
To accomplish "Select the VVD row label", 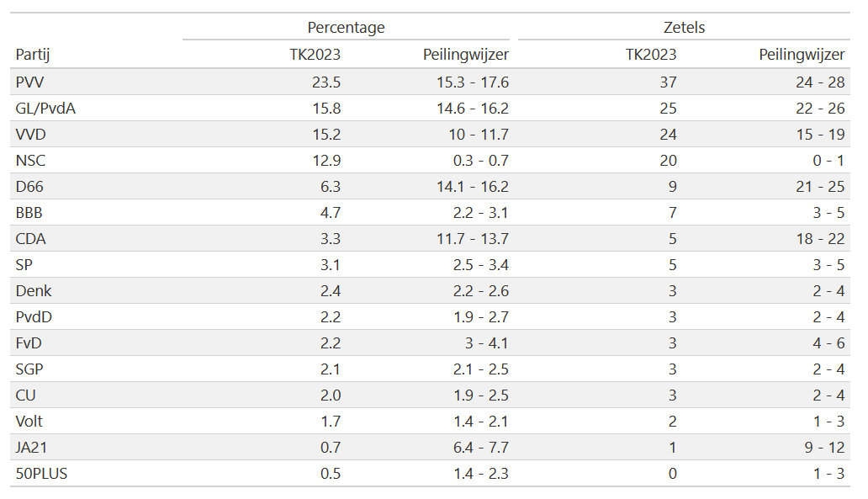I will click(31, 135).
